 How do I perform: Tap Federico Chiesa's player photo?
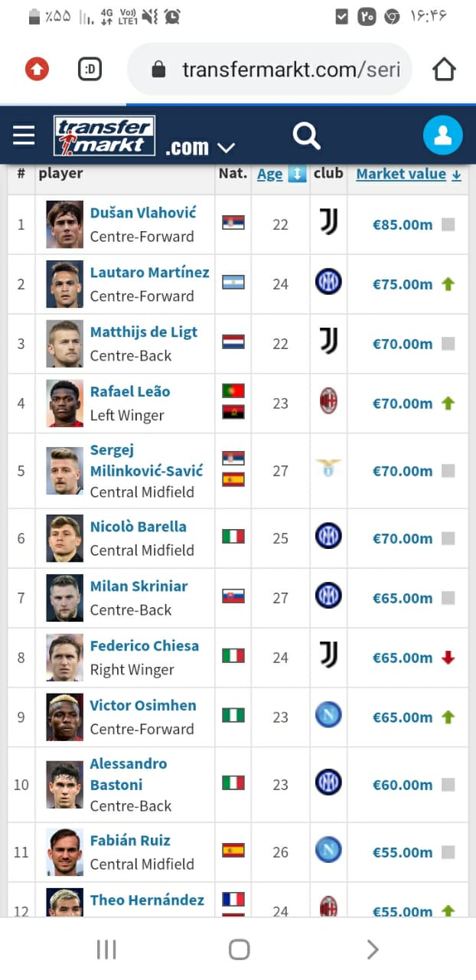[x=64, y=657]
